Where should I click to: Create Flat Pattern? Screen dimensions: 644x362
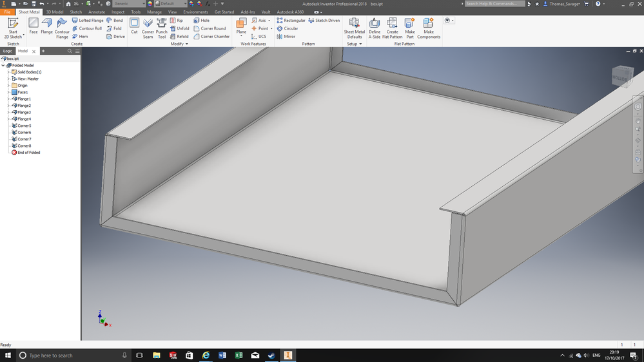(392, 28)
